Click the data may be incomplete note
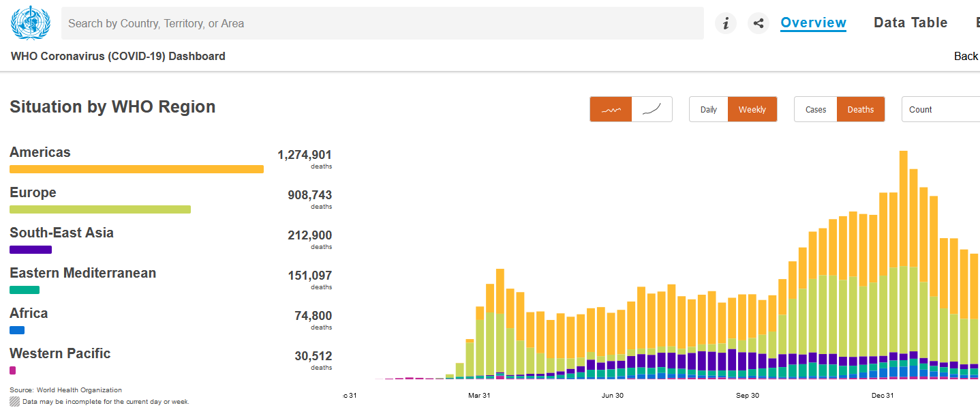 click(x=106, y=402)
